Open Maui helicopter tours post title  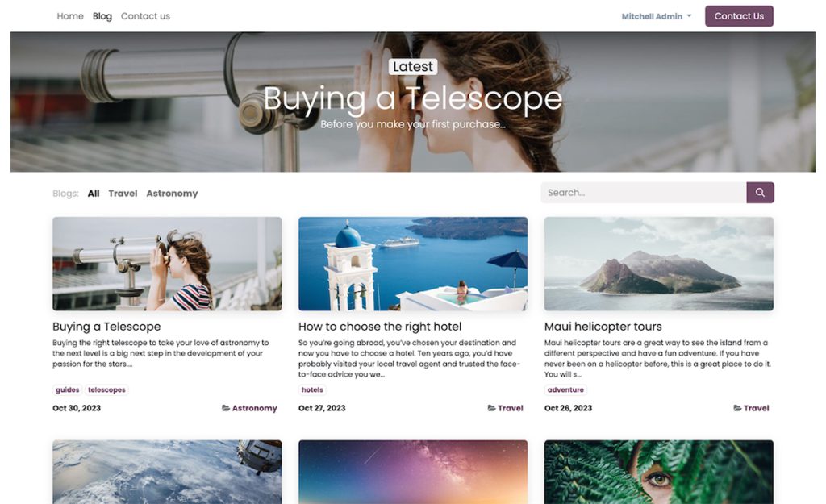pyautogui.click(x=603, y=327)
